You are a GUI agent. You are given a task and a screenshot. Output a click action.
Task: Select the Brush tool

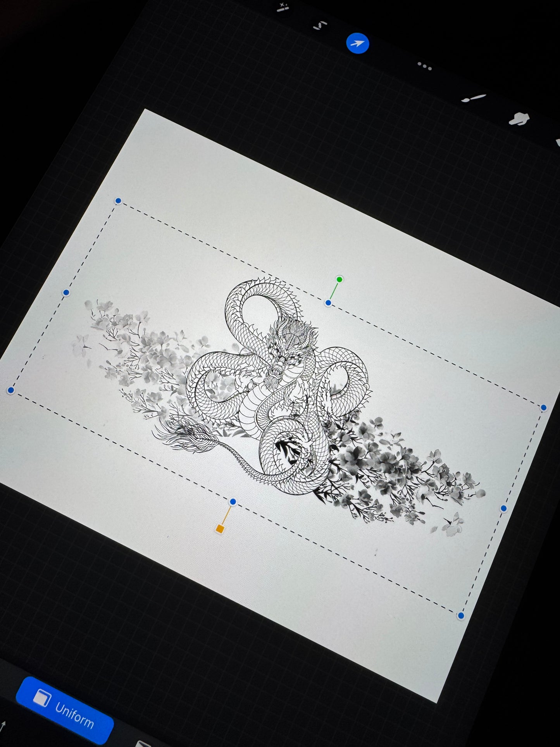pos(474,98)
